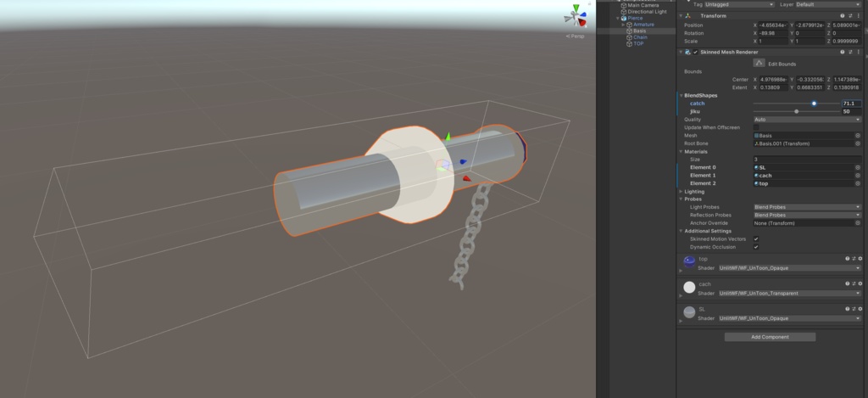Select Directional Light in hierarchy
Image resolution: width=868 pixels, height=398 pixels.
pyautogui.click(x=647, y=12)
